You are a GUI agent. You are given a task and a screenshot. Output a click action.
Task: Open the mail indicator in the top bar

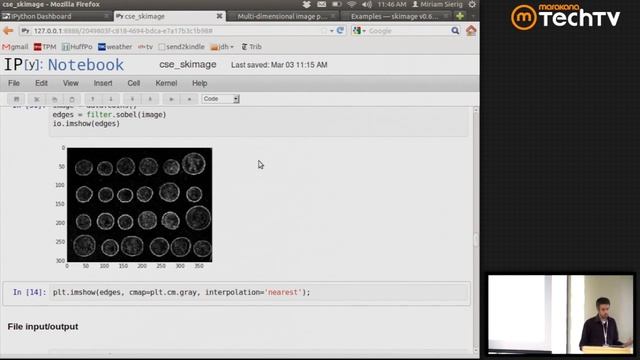pos(322,4)
